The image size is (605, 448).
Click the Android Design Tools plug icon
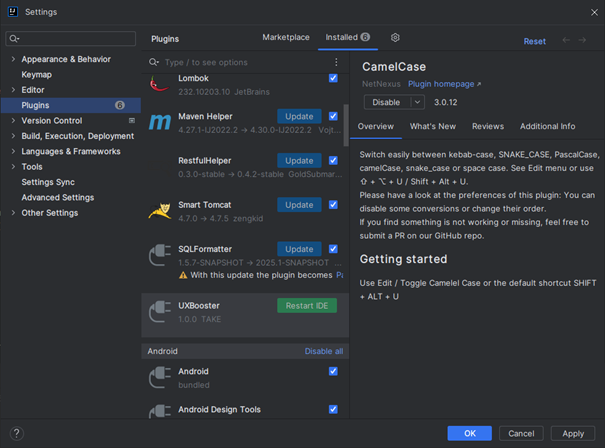pos(160,411)
